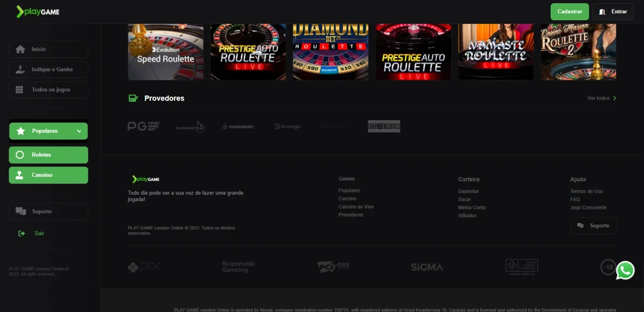
Task: Open Indique e Ganhe in the sidebar
Action: pos(48,69)
